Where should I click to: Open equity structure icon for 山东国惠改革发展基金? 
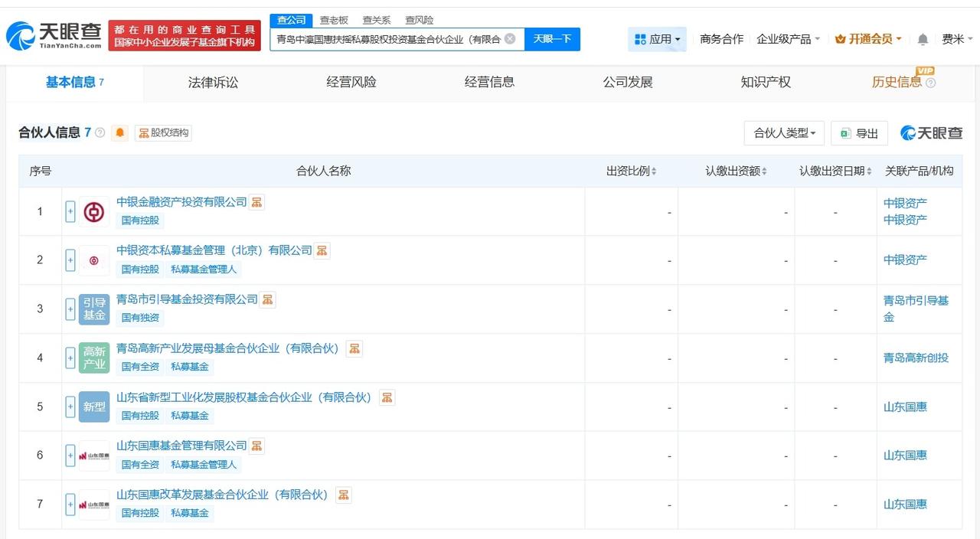point(344,495)
